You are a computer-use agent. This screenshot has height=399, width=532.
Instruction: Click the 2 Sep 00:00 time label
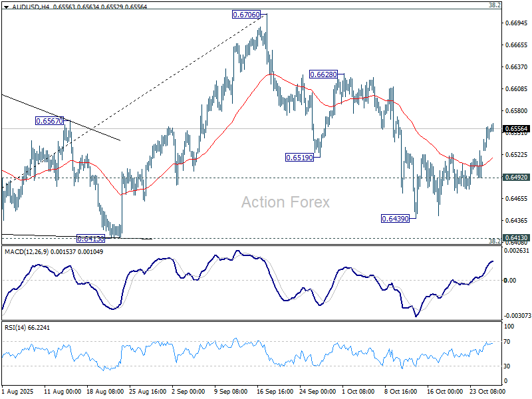[x=189, y=392]
